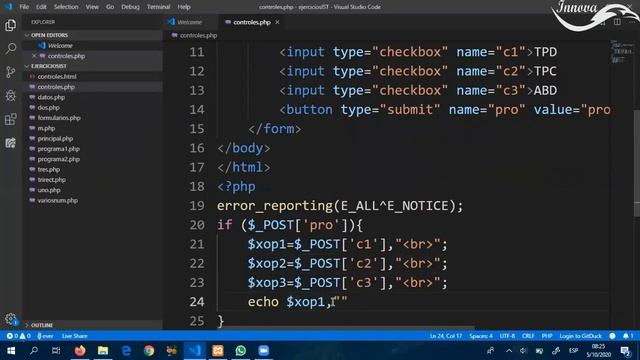
Task: Click the editor vertical scrollbar
Action: (637, 163)
